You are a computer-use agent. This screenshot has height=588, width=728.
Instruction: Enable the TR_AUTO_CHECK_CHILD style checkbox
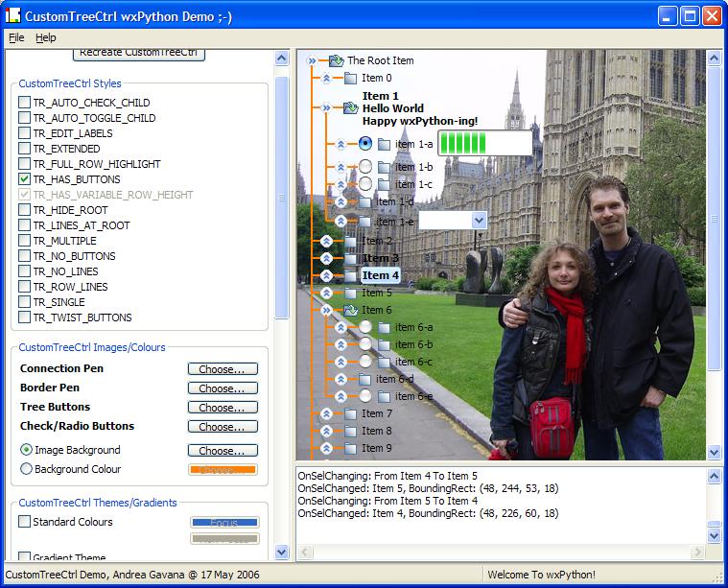(x=25, y=103)
